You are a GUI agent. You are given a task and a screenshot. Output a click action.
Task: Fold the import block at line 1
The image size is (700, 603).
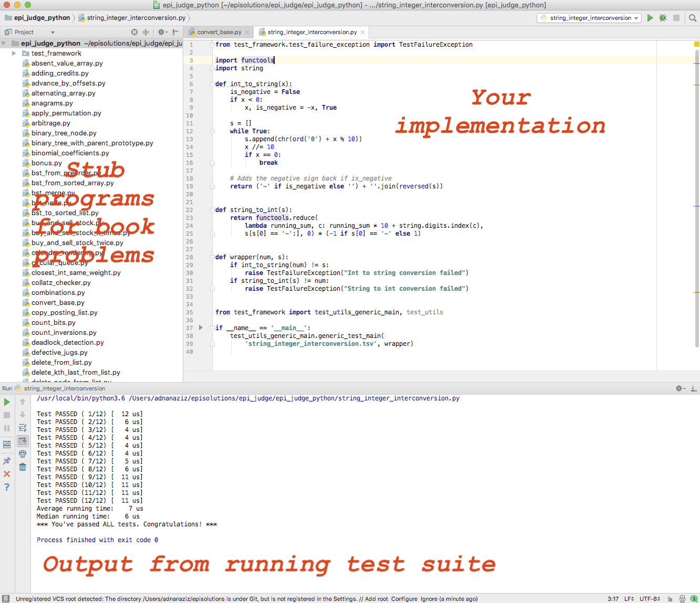(212, 45)
